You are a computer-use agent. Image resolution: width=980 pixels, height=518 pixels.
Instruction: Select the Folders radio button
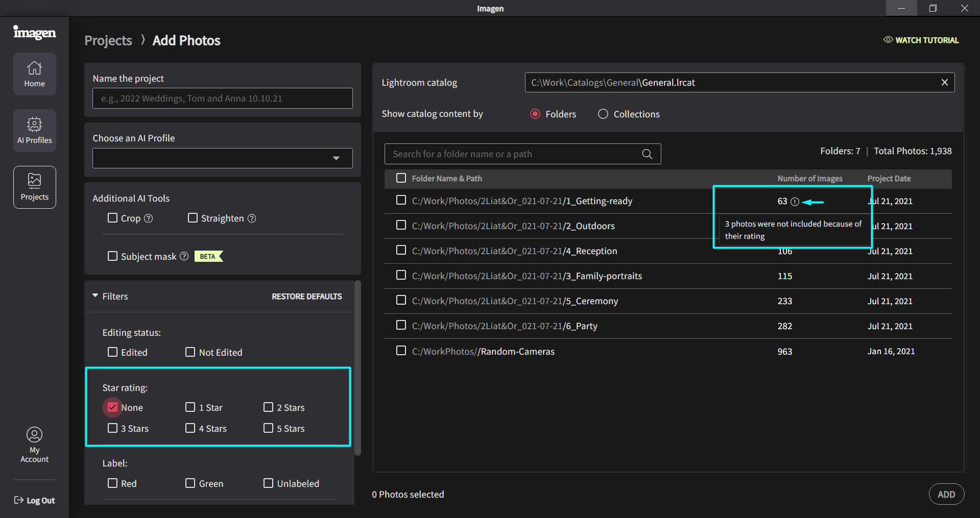click(535, 114)
